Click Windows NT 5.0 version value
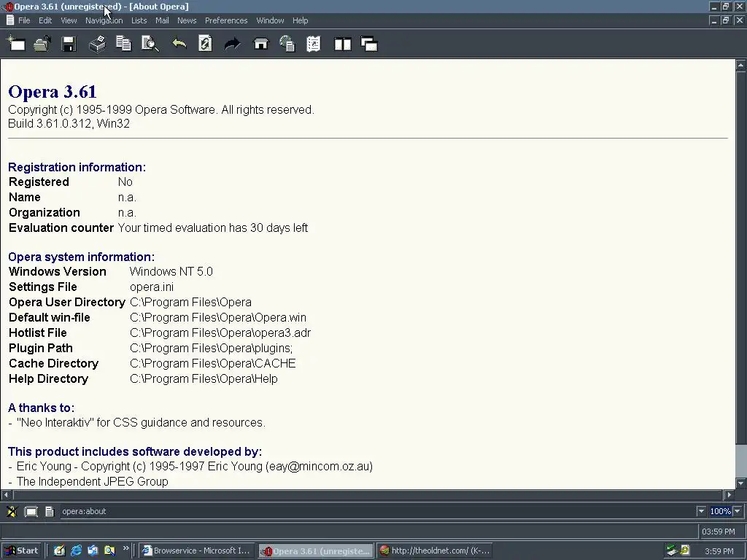Screen dimensions: 747x560 click(x=171, y=271)
